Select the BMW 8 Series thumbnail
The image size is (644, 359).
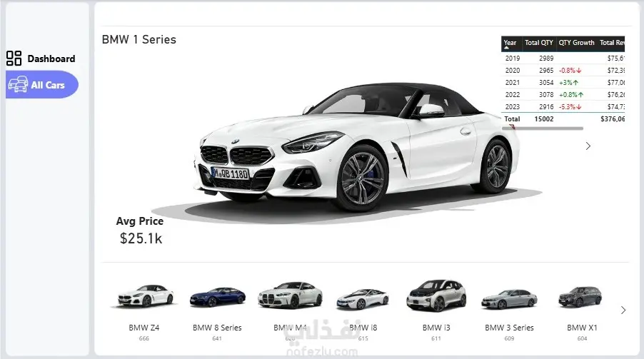(217, 297)
